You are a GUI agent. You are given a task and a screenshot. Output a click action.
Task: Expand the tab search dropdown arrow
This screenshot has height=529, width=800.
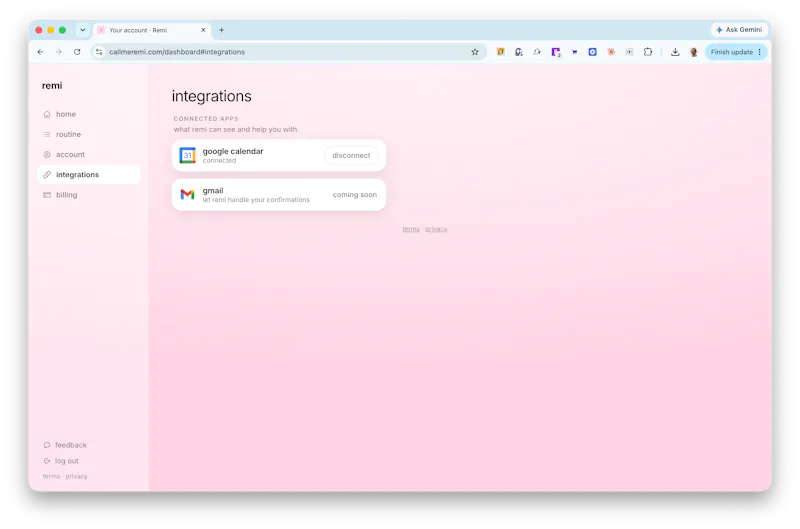[83, 30]
